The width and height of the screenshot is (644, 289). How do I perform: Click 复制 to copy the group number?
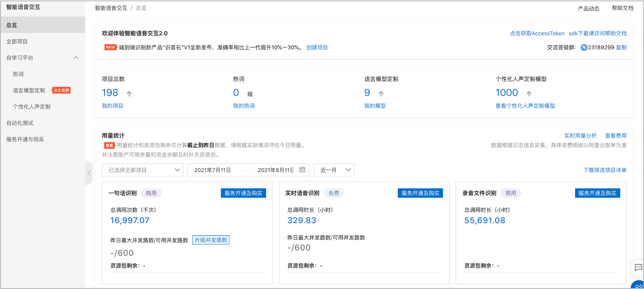pos(621,48)
